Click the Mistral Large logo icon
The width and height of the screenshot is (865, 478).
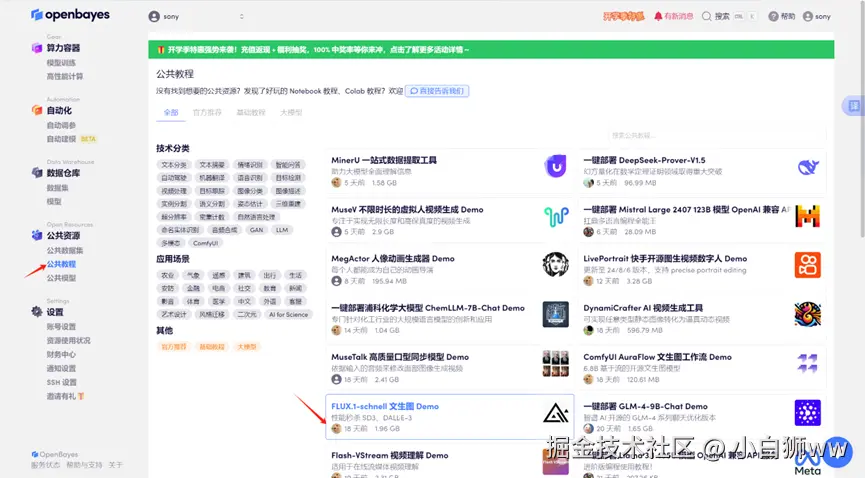[808, 216]
